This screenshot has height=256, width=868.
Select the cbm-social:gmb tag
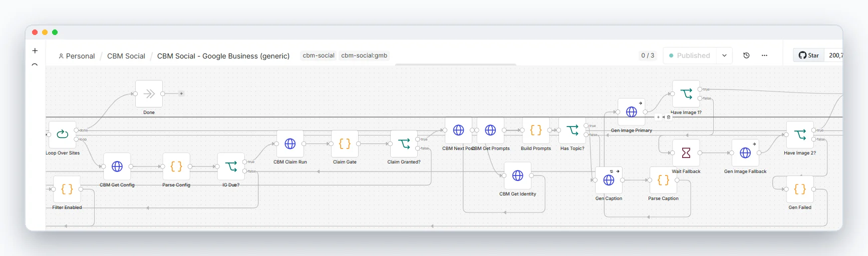364,55
